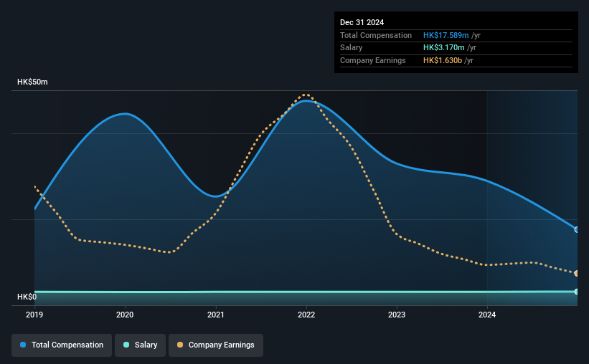Click the 2022 x-axis label
The image size is (589, 364).
306,315
